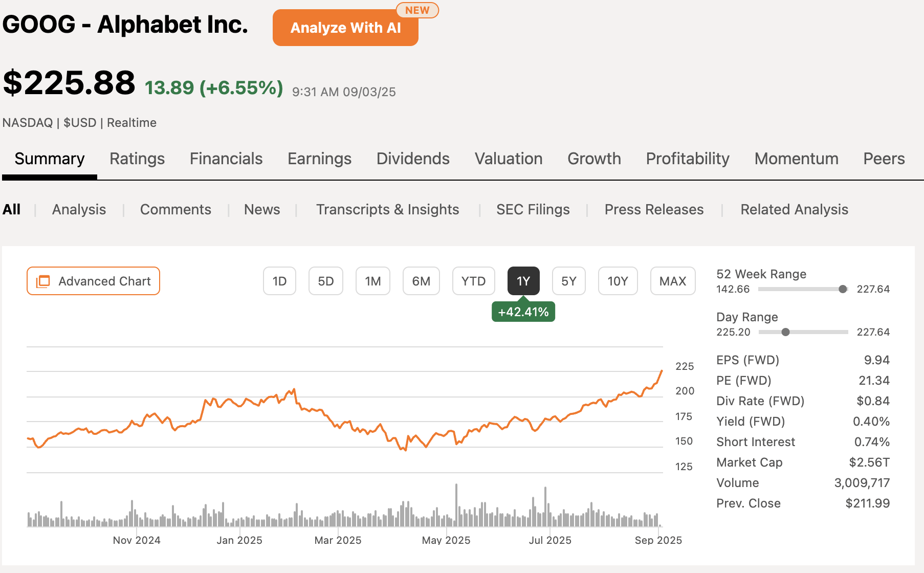This screenshot has width=924, height=573.
Task: Switch to the Momentum tab
Action: [x=796, y=159]
